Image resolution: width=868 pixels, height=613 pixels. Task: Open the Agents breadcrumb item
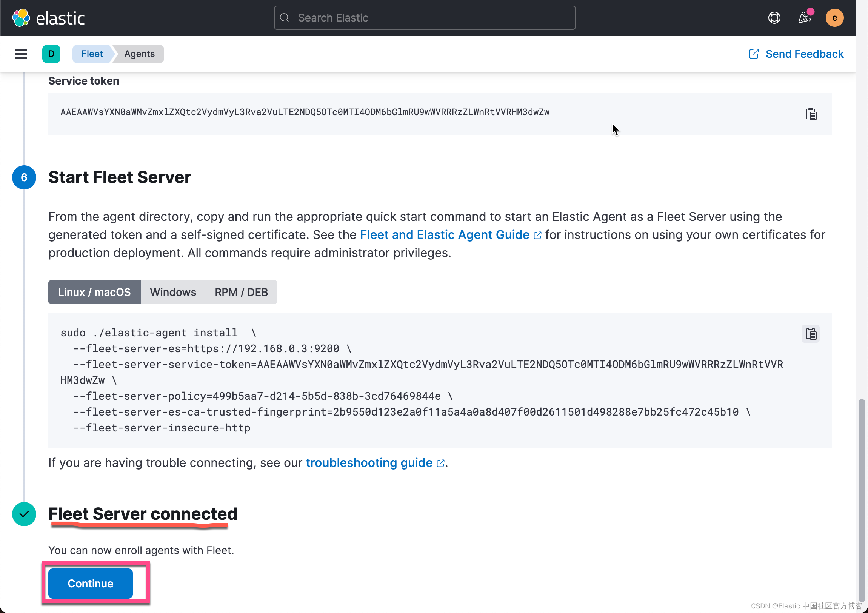pyautogui.click(x=140, y=54)
